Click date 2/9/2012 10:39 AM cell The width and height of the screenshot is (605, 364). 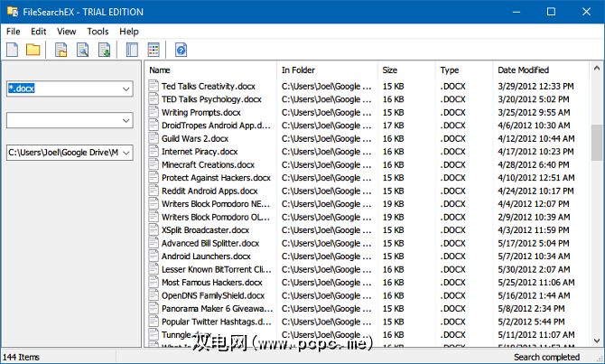[534, 217]
